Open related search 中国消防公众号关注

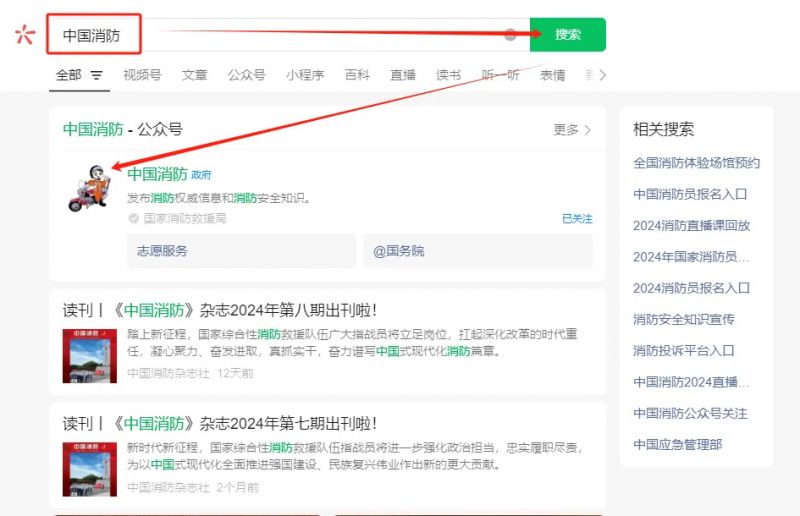click(690, 413)
